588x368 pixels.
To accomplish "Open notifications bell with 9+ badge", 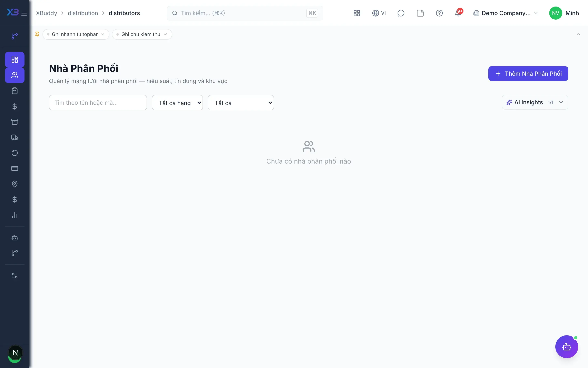I will 459,13.
